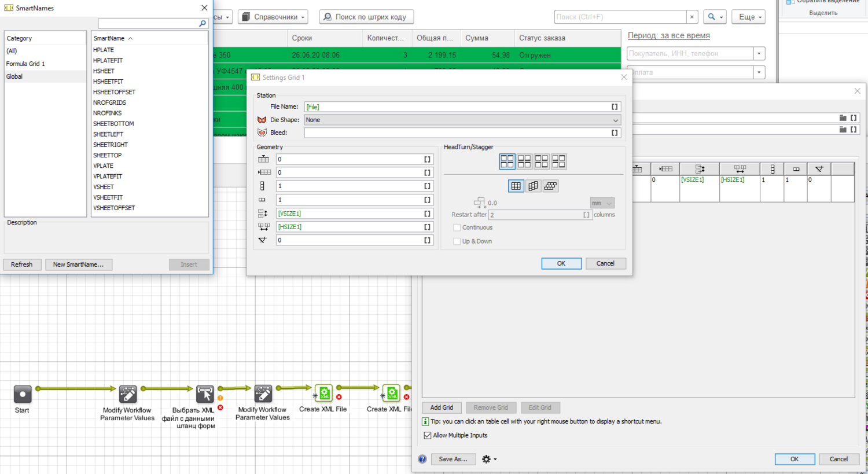Screen dimensions: 868x474
Task: Enable the Continuous checkbox
Action: tap(457, 227)
